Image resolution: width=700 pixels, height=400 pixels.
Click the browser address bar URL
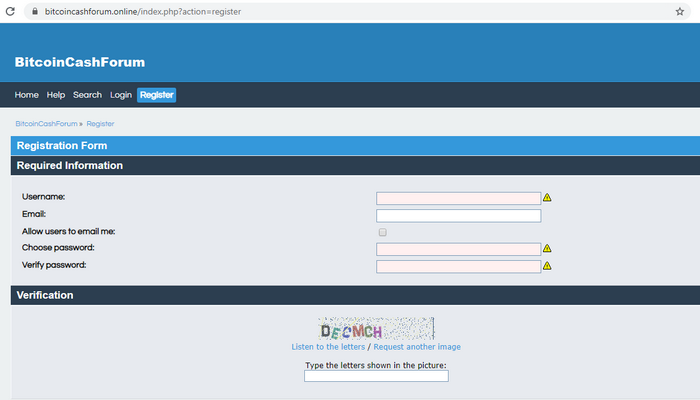(x=143, y=12)
